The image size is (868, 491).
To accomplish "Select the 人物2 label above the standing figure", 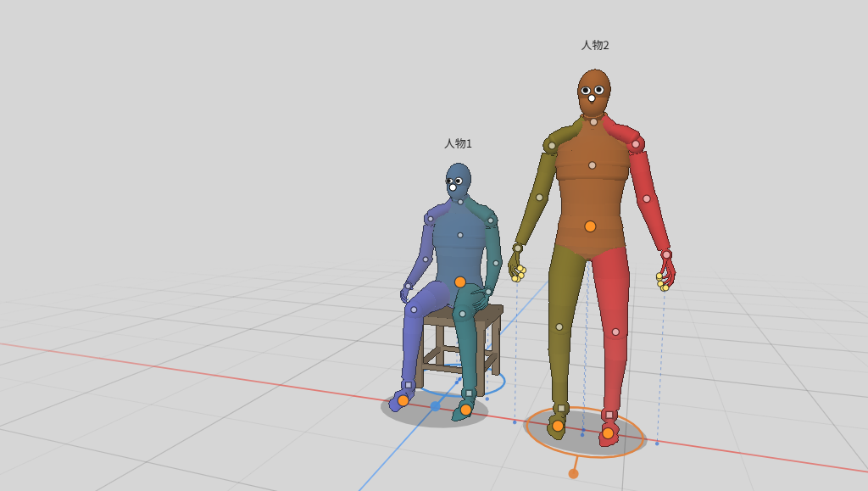I will pyautogui.click(x=595, y=46).
